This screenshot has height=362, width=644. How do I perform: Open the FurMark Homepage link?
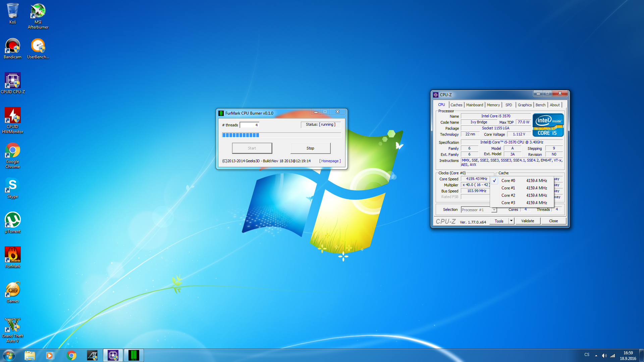330,161
